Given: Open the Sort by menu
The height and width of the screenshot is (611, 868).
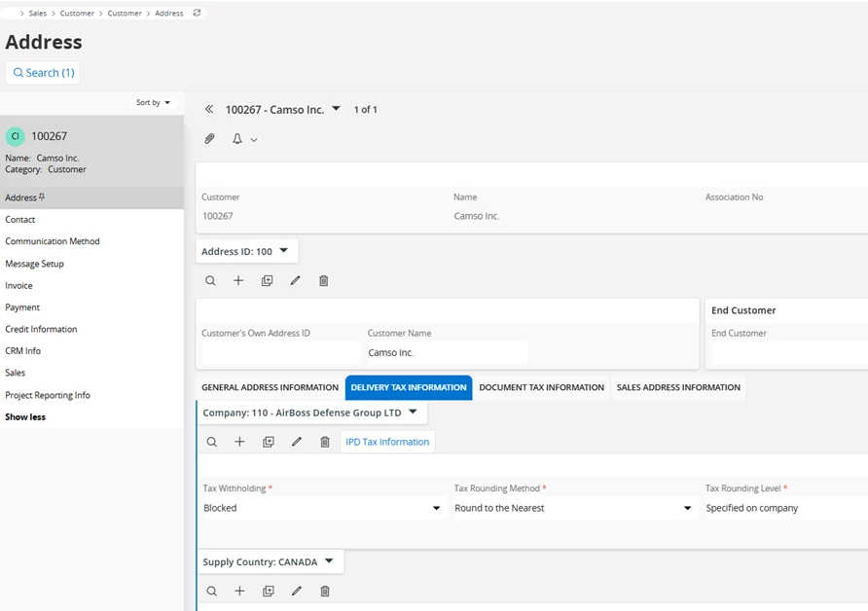Looking at the screenshot, I should pyautogui.click(x=153, y=102).
